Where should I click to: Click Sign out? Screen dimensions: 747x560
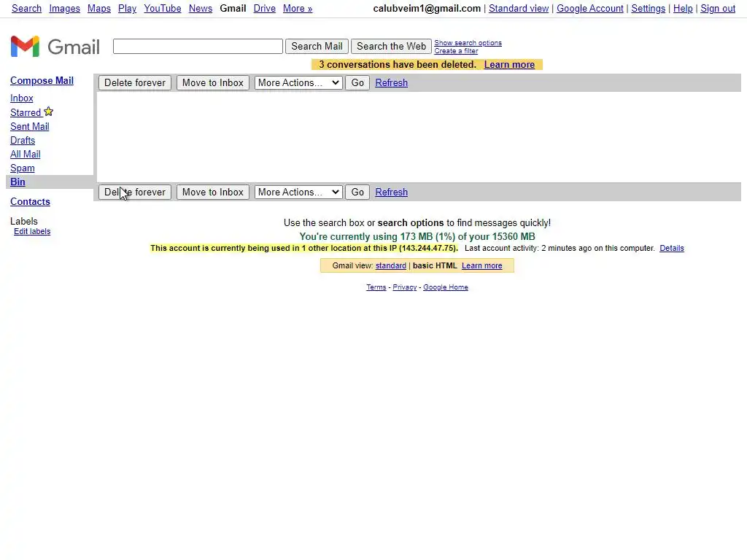pos(718,9)
